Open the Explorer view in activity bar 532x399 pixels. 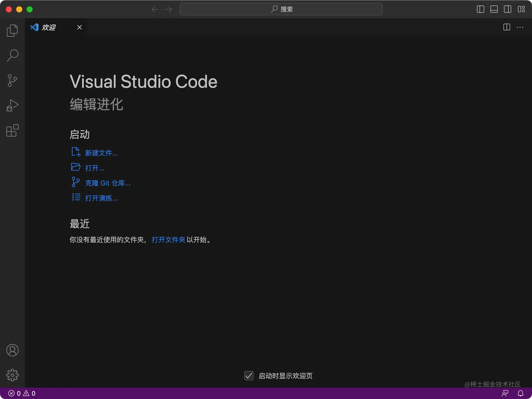[x=12, y=31]
